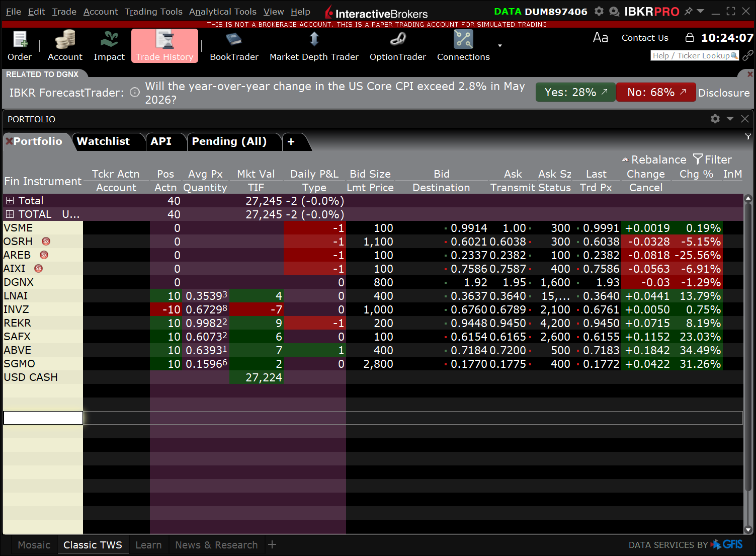The image size is (756, 556).
Task: Click the portfolio scrollbar up arrow
Action: click(748, 199)
